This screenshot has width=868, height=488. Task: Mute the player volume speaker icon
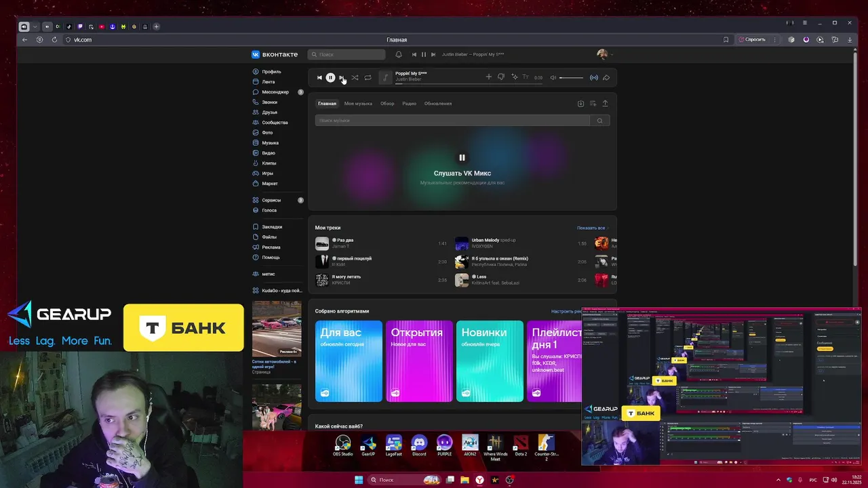tap(553, 77)
